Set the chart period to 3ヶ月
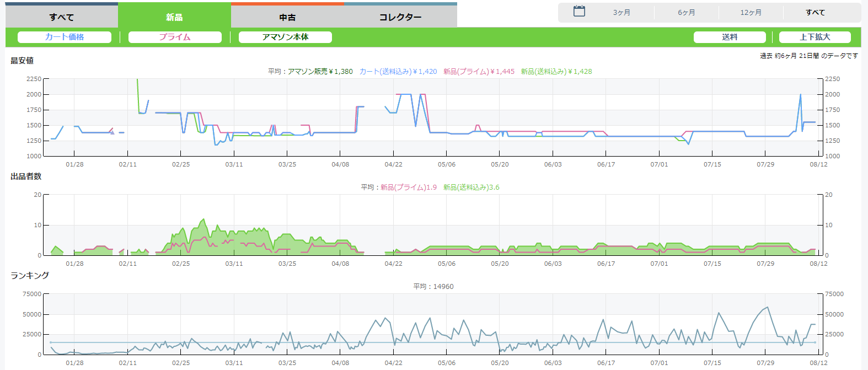The width and height of the screenshot is (868, 370). coord(621,13)
